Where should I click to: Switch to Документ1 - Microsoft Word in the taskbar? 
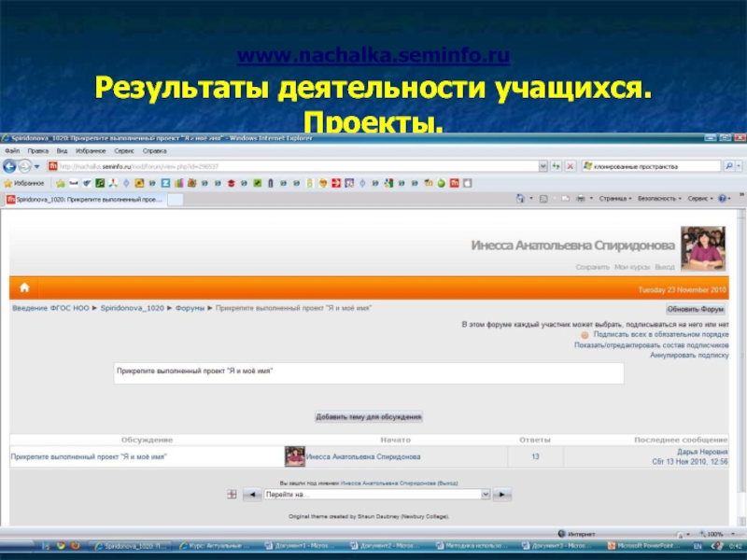pos(300,546)
